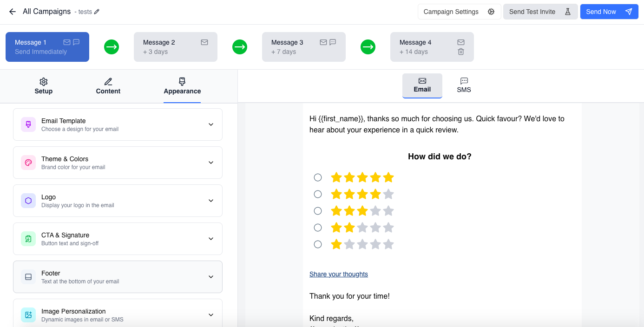Choose the one-star rating radio button
644x327 pixels.
pos(318,244)
